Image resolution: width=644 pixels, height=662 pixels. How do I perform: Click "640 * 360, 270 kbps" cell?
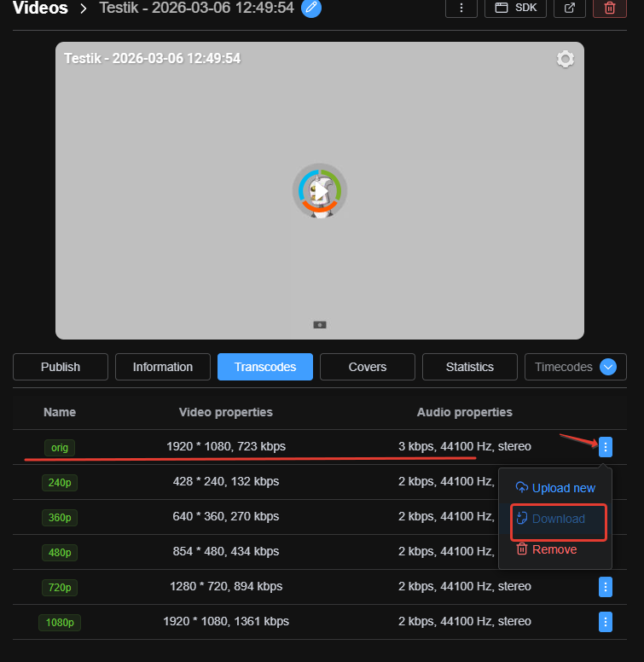[226, 516]
